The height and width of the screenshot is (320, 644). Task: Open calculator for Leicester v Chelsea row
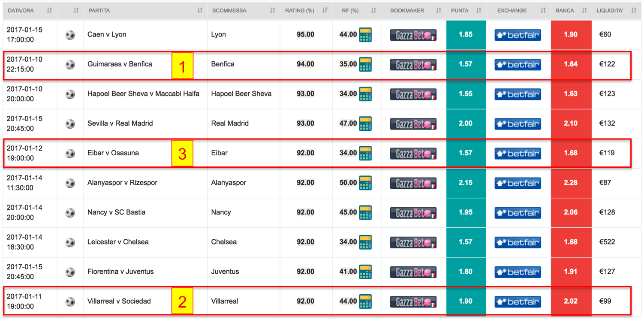pyautogui.click(x=365, y=242)
